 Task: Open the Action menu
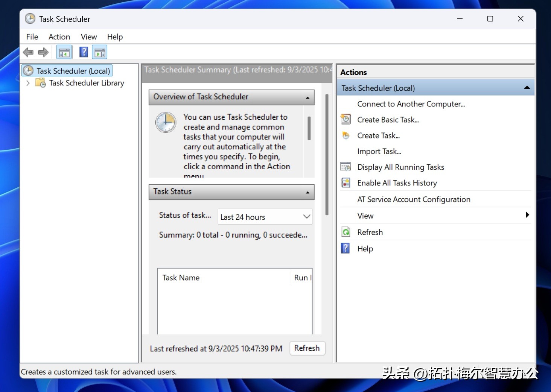pos(59,37)
